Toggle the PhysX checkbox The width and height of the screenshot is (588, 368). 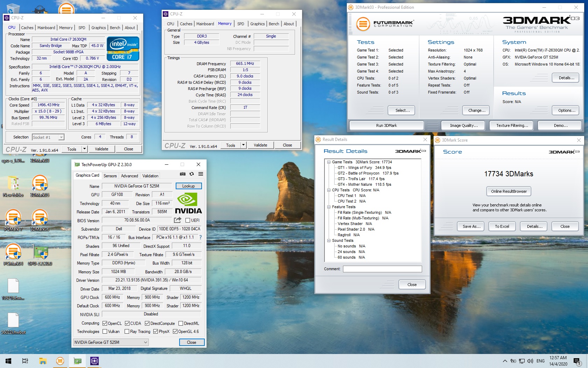click(x=155, y=332)
